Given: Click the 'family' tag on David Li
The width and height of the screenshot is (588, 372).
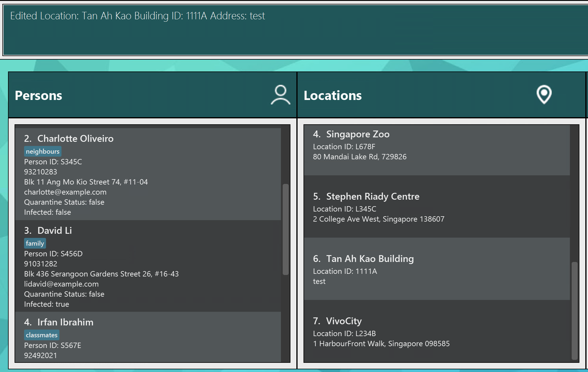Looking at the screenshot, I should (x=35, y=243).
